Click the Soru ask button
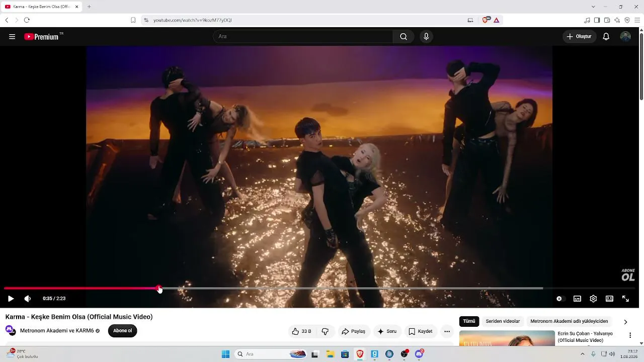 click(x=387, y=331)
